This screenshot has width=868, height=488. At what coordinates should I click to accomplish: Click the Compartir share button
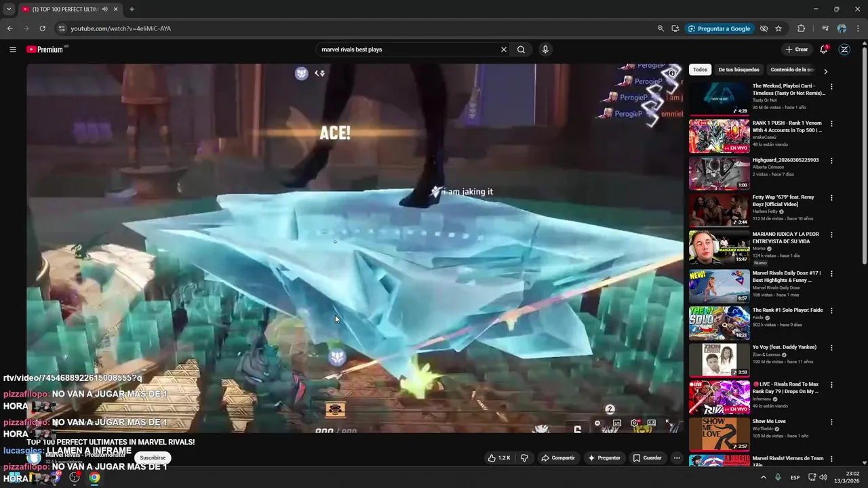(x=557, y=458)
